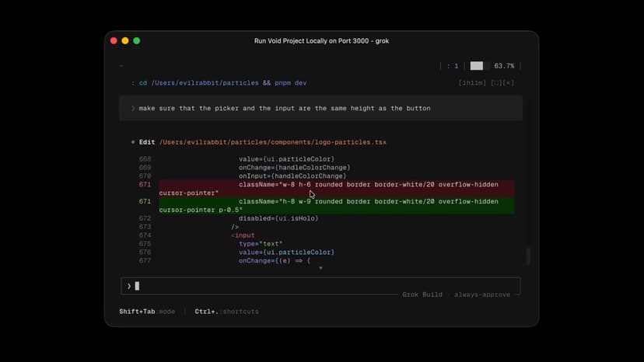Click the yellow minimize window button
644x362 pixels.
[125, 40]
